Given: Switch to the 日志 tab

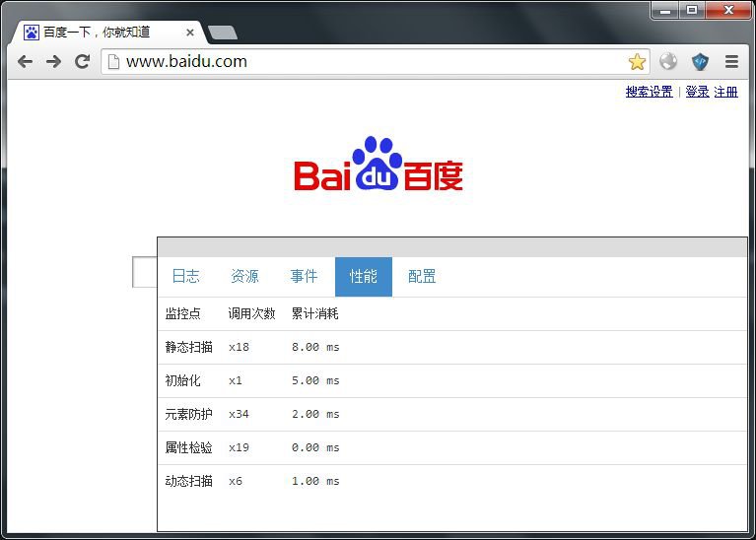Looking at the screenshot, I should tap(185, 277).
